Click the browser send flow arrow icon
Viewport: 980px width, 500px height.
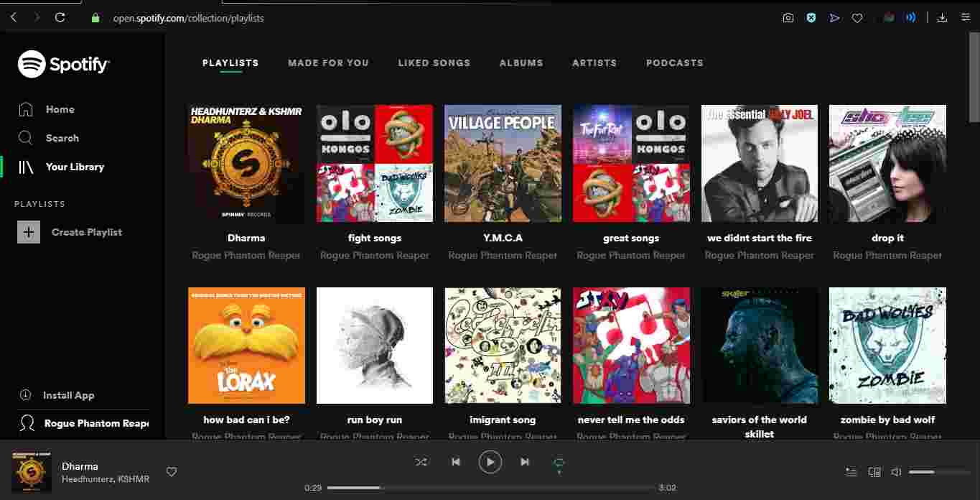(834, 18)
